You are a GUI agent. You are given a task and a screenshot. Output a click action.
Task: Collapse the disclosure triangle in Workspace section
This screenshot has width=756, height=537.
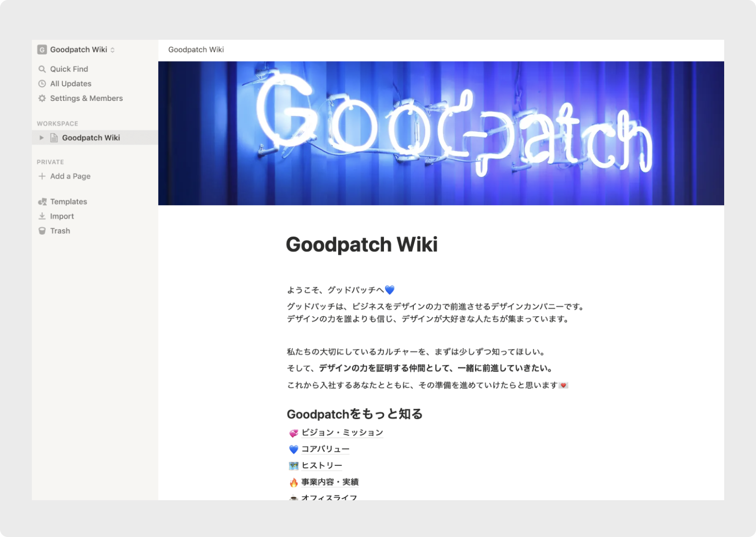(x=41, y=138)
